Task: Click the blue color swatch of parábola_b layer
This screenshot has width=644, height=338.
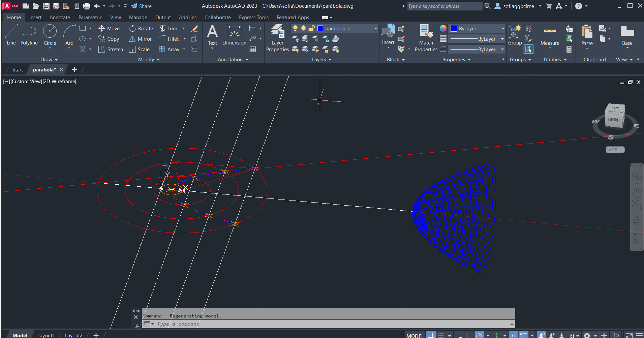Action: 320,29
